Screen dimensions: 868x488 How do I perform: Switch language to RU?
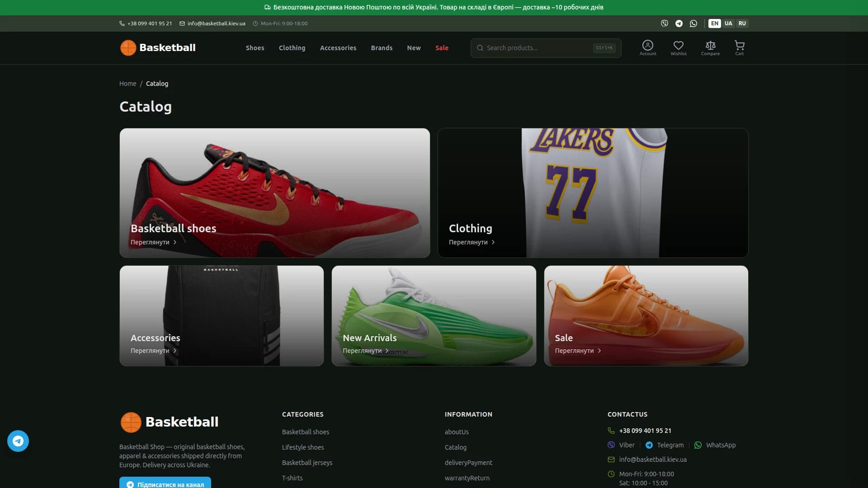click(x=742, y=23)
